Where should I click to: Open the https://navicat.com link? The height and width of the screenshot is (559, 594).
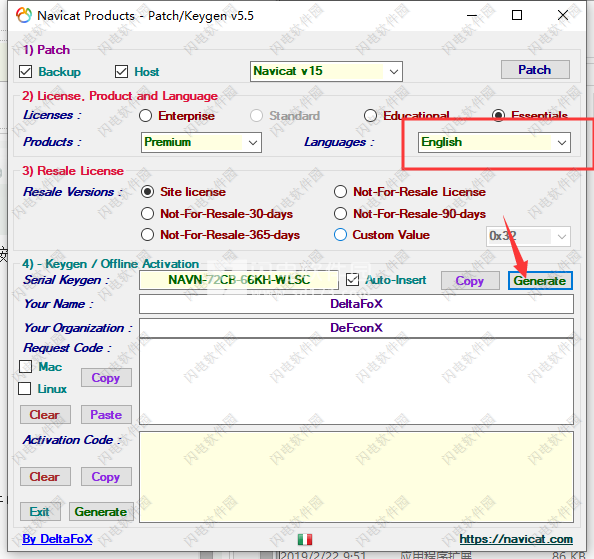516,539
